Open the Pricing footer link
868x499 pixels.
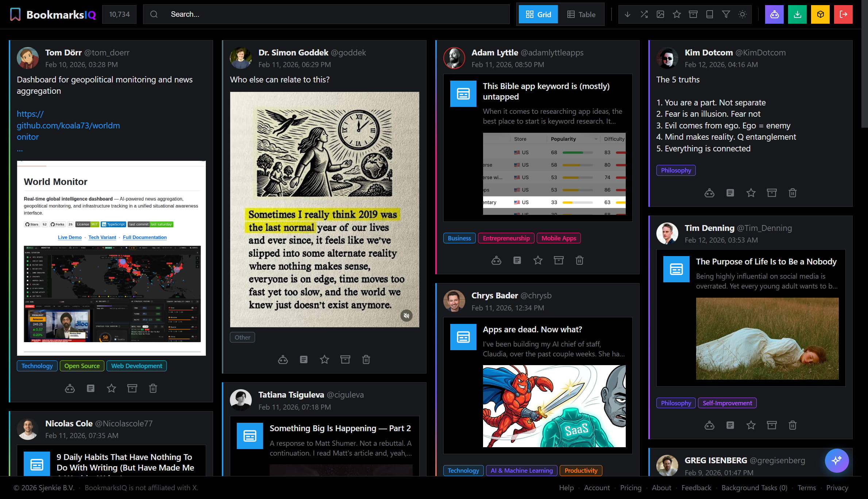[x=630, y=488]
